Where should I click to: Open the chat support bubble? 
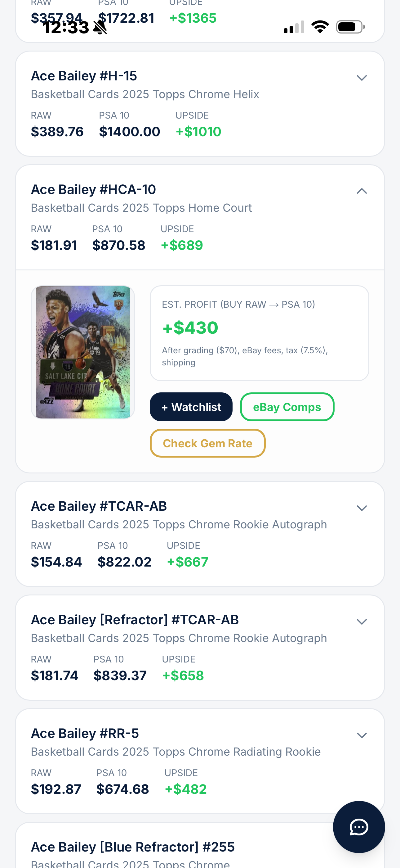click(358, 827)
